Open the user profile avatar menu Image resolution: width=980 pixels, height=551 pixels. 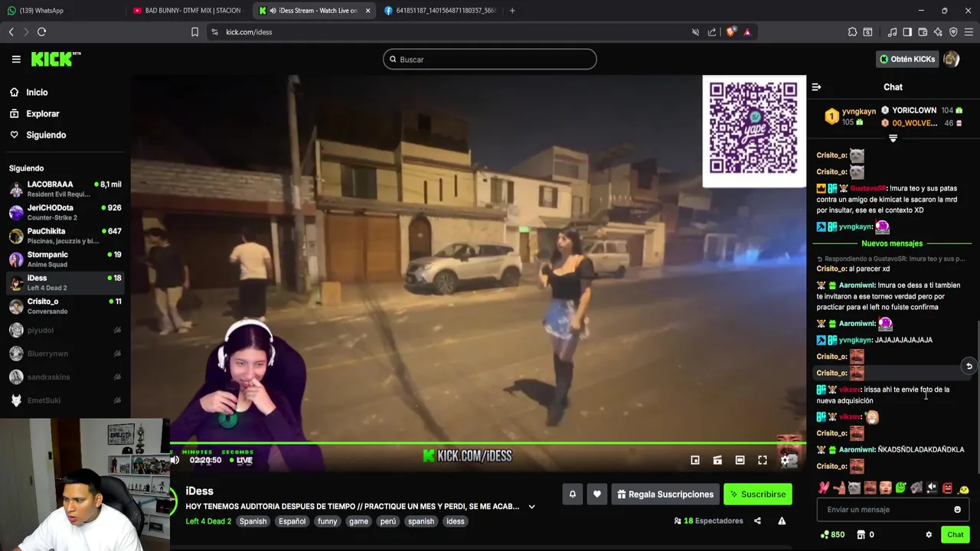point(952,59)
